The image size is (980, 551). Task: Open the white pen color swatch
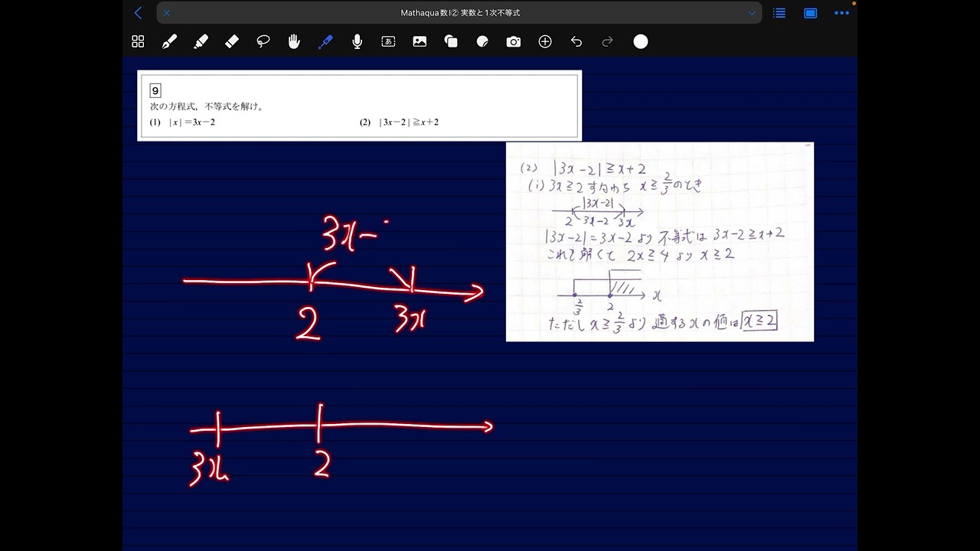641,42
